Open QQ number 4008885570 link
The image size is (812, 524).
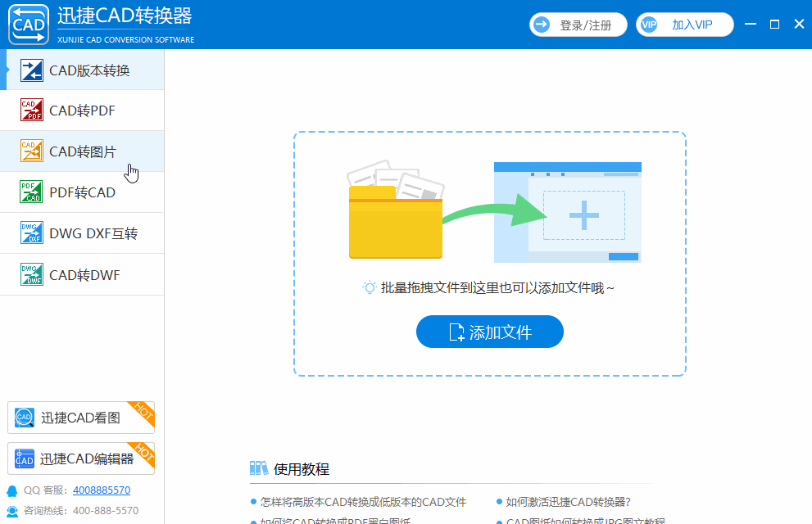point(102,490)
